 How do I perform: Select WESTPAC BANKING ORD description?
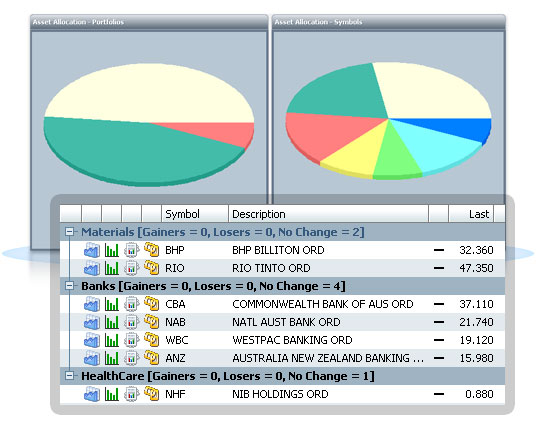coord(292,340)
